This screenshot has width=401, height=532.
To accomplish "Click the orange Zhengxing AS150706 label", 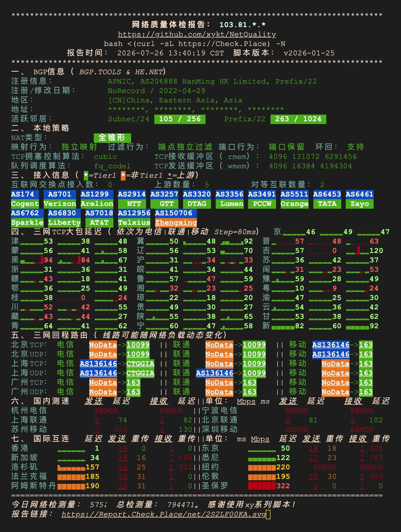I will pos(176,223).
